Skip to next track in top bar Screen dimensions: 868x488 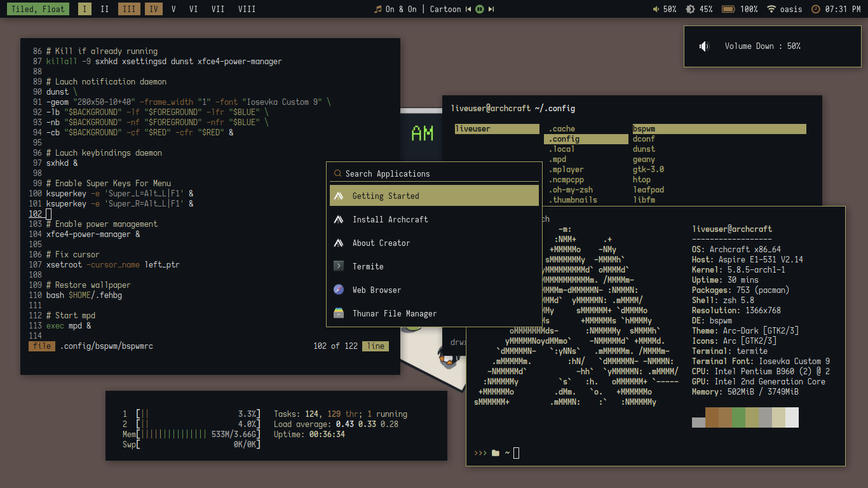coord(491,10)
